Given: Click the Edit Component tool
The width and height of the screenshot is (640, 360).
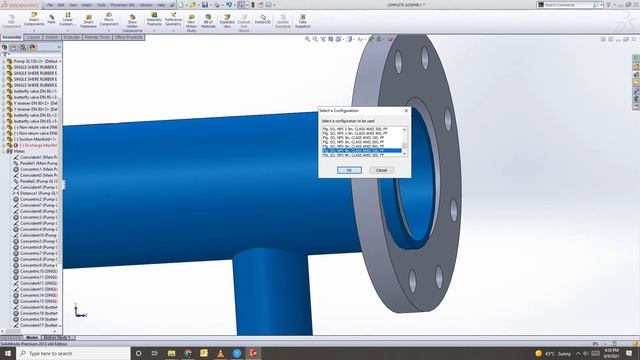Looking at the screenshot, I should (11, 21).
